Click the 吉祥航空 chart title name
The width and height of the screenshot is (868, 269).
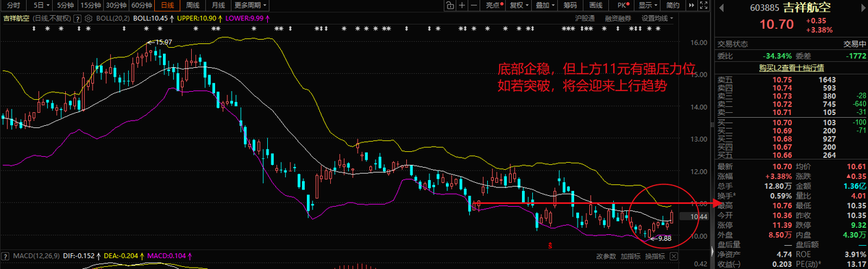(17, 17)
